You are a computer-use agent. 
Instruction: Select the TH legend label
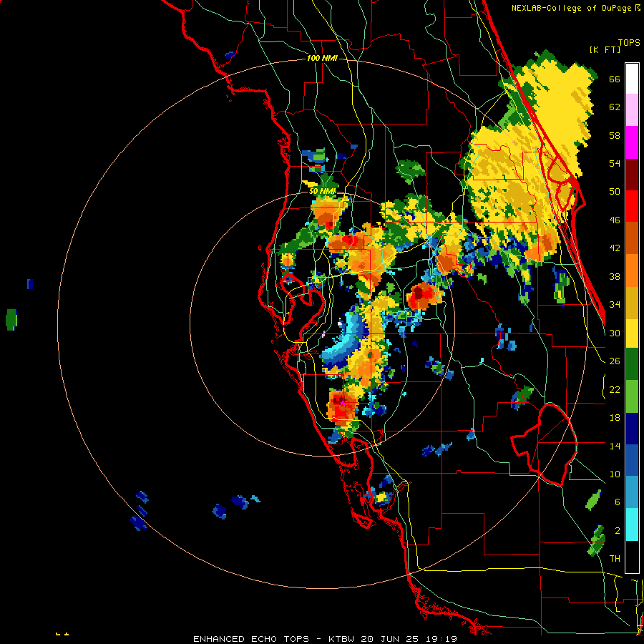click(x=615, y=559)
